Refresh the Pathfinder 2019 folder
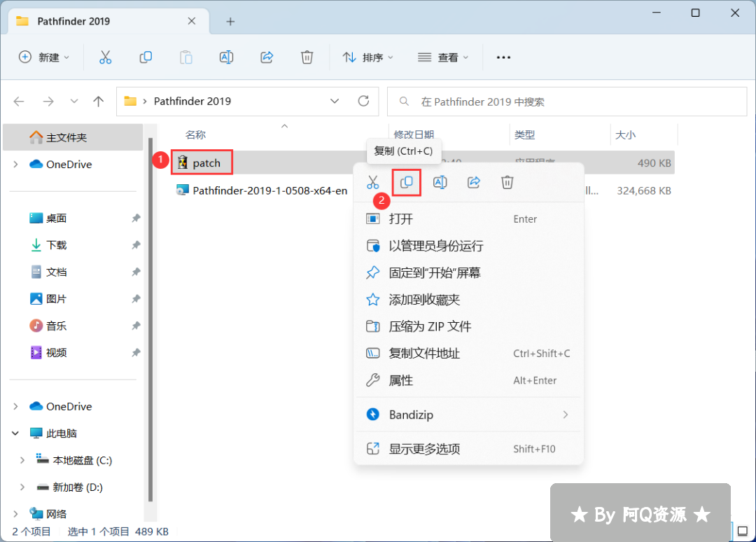The width and height of the screenshot is (756, 542). tap(363, 102)
